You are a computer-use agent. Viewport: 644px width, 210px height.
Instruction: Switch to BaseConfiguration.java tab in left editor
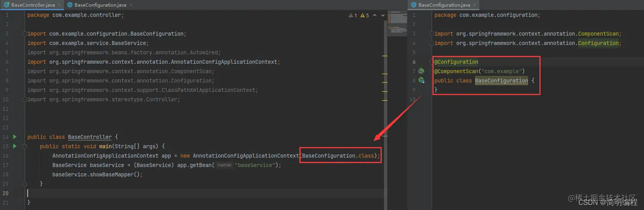(100, 5)
